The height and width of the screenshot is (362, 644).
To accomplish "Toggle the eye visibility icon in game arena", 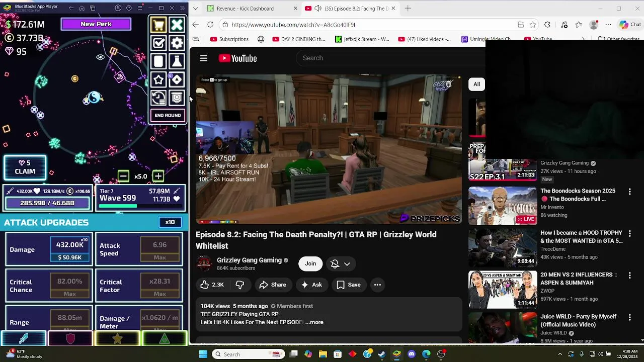I will 100,57.
